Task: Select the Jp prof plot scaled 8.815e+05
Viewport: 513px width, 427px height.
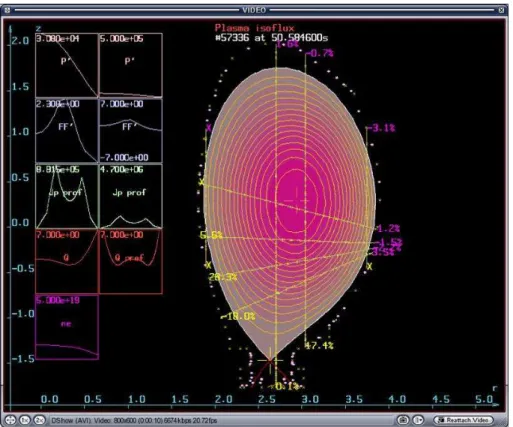Action: (67, 196)
